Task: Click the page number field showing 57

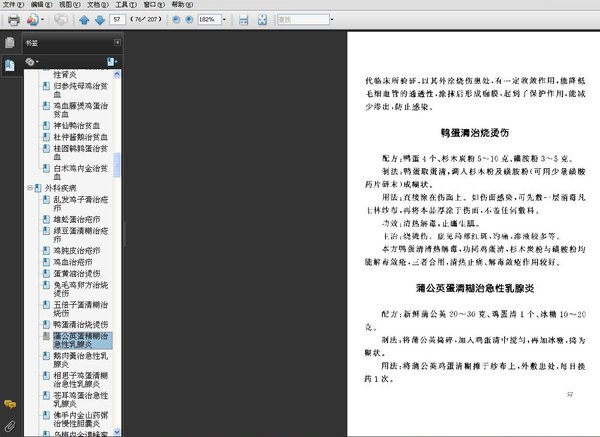Action: coord(120,19)
